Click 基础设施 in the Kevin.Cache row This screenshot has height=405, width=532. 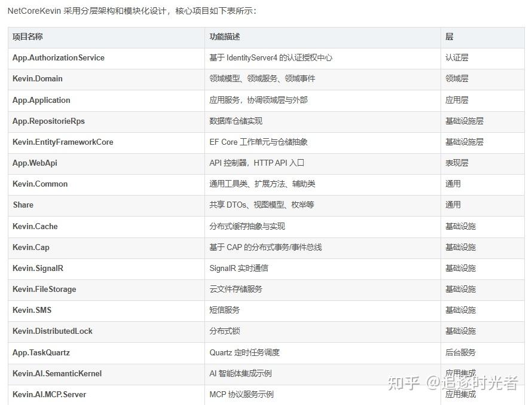click(x=460, y=227)
